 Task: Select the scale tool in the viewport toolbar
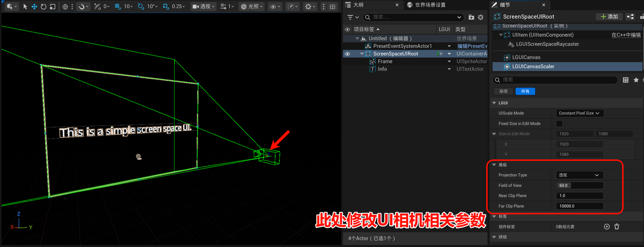tap(52, 7)
